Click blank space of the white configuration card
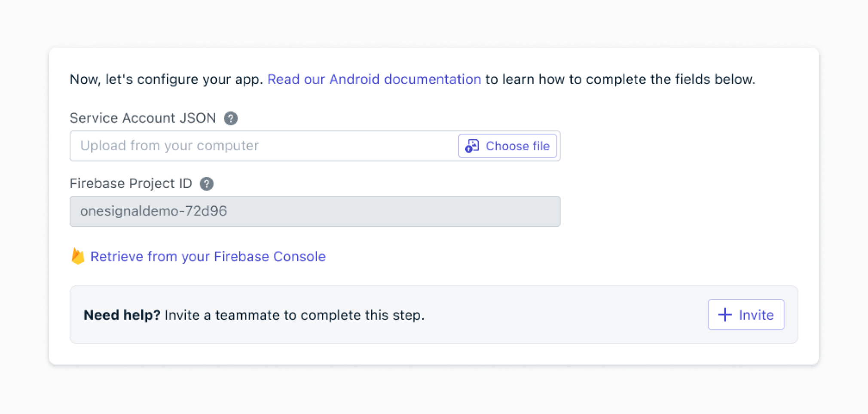 688,193
